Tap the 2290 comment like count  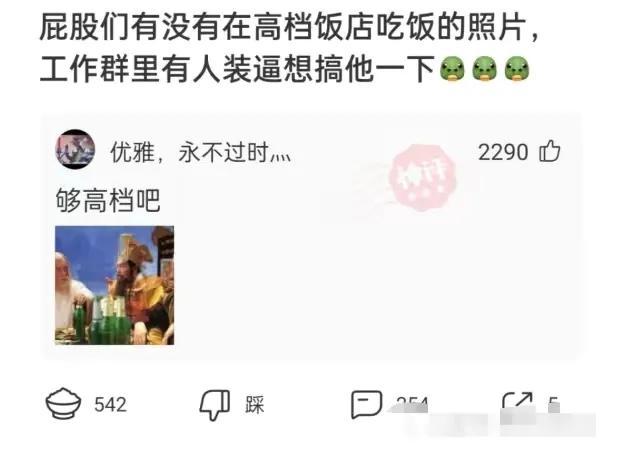(x=503, y=152)
